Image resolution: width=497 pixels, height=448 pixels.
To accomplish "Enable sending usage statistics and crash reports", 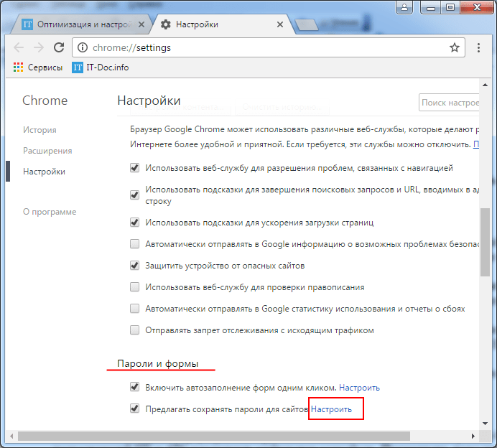I will pyautogui.click(x=134, y=309).
